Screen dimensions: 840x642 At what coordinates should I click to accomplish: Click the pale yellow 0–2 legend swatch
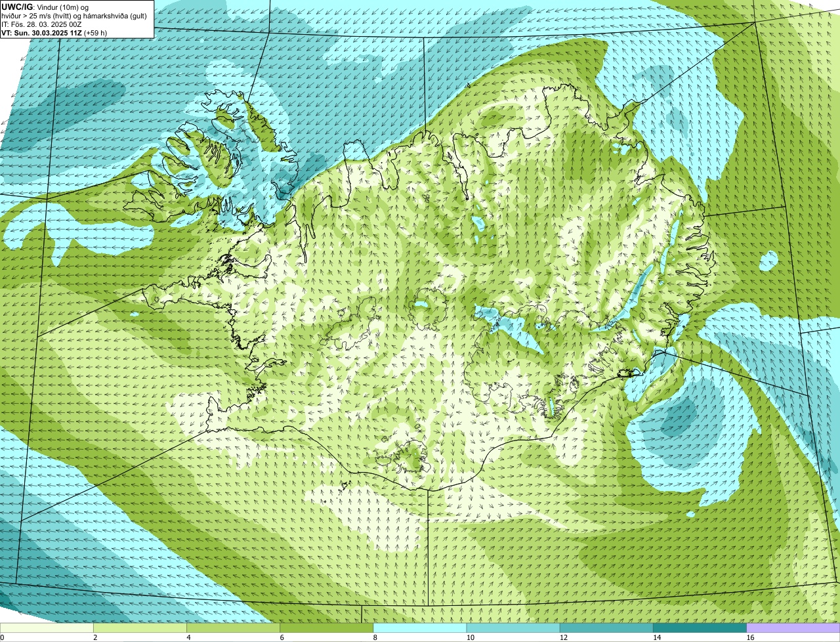(47, 628)
